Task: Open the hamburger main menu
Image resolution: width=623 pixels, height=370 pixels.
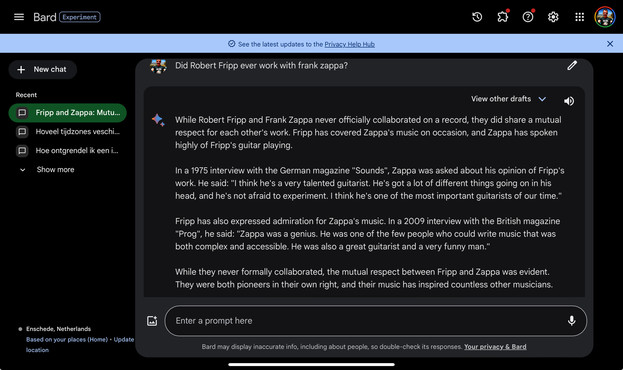Action: tap(19, 17)
